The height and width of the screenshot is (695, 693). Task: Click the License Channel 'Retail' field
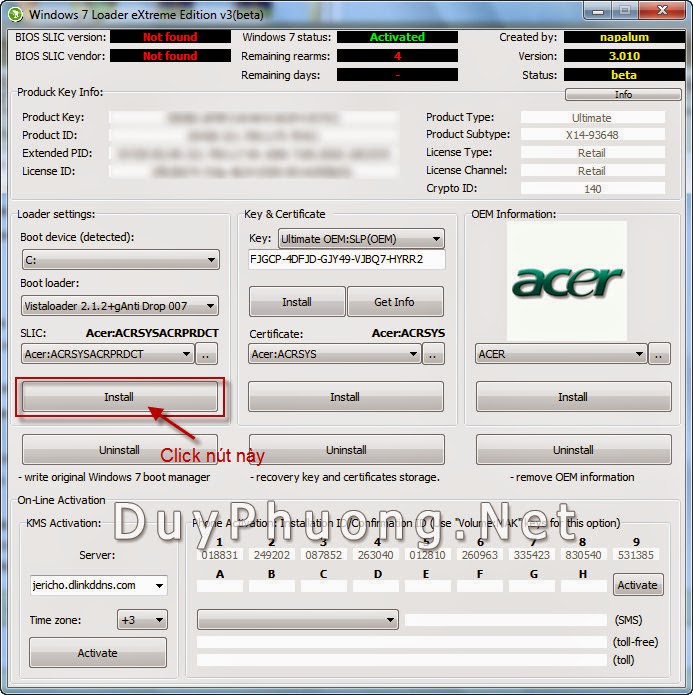[x=593, y=171]
